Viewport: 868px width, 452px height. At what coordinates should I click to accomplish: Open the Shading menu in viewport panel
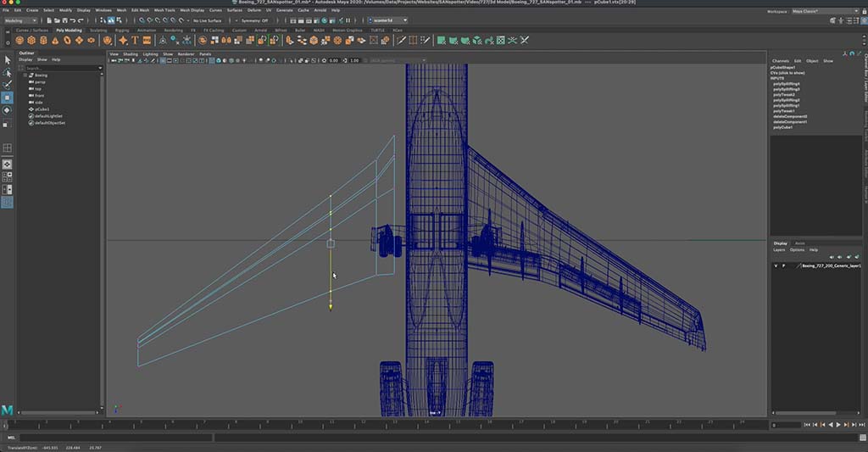(130, 53)
